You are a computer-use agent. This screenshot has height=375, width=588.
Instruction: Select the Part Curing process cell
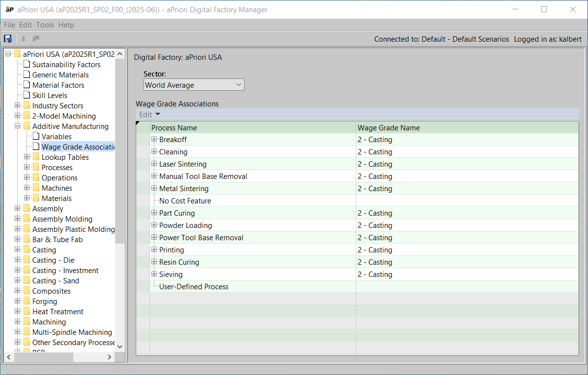[x=253, y=213]
